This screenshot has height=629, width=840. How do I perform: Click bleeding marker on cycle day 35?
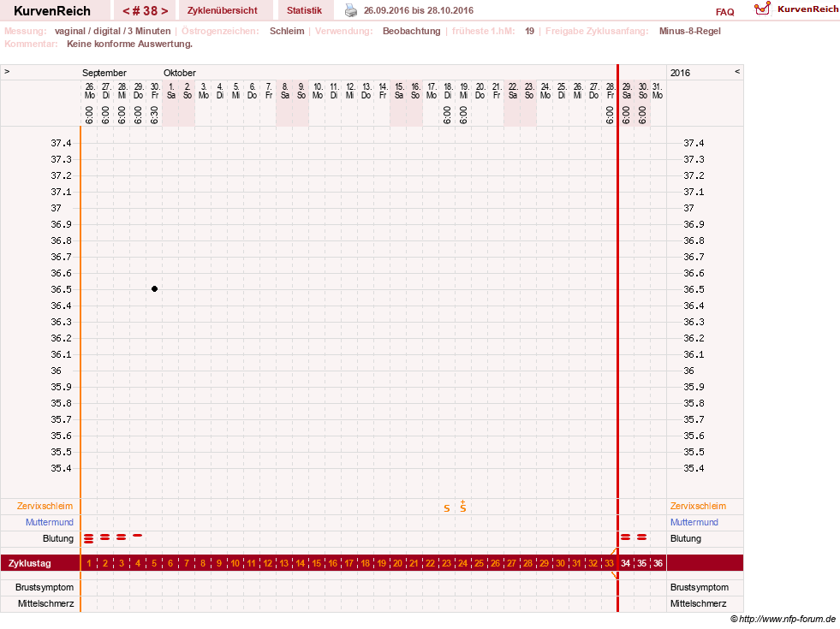[x=642, y=537]
